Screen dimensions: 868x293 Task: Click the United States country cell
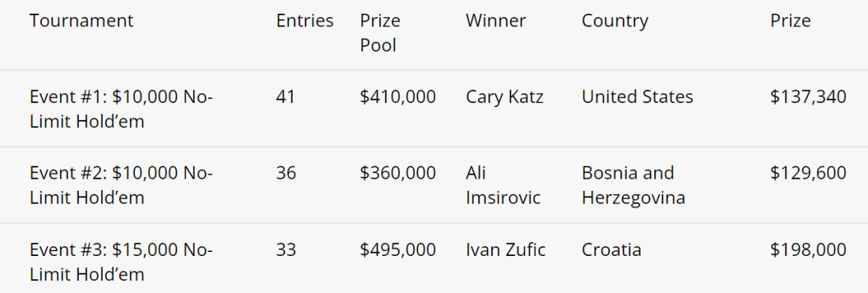[637, 97]
